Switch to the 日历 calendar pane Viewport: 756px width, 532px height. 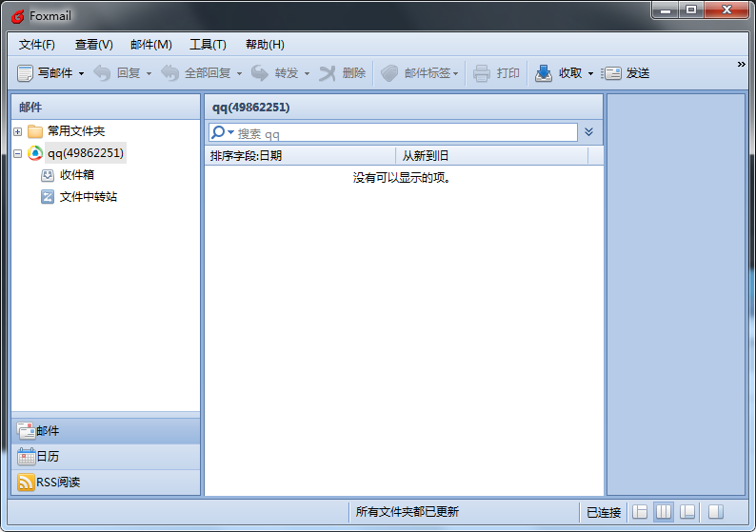(106, 457)
